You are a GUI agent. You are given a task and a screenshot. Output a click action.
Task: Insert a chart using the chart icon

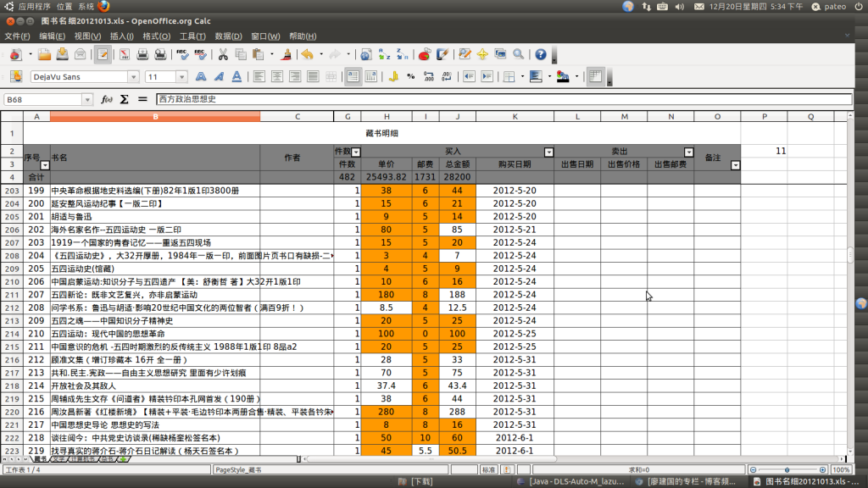[x=425, y=54]
